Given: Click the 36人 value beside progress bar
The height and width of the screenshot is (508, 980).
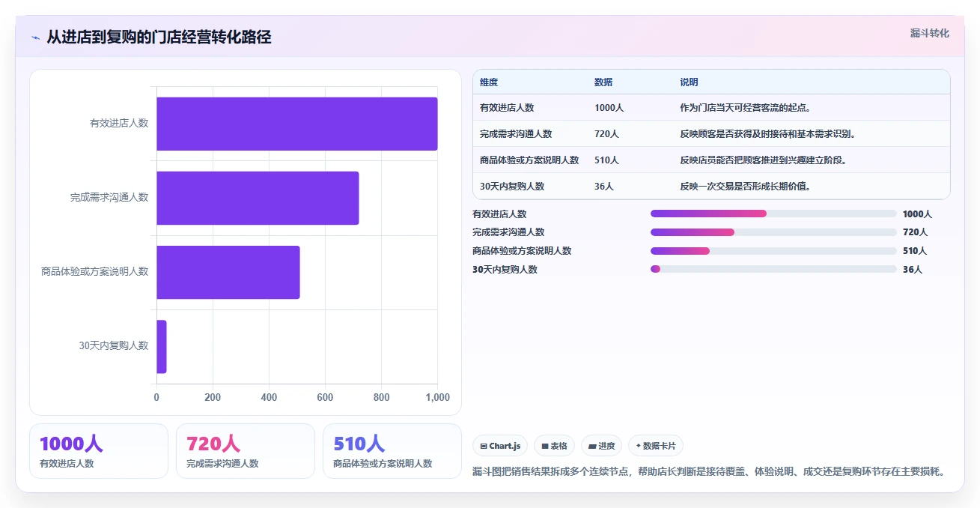Looking at the screenshot, I should tap(913, 270).
